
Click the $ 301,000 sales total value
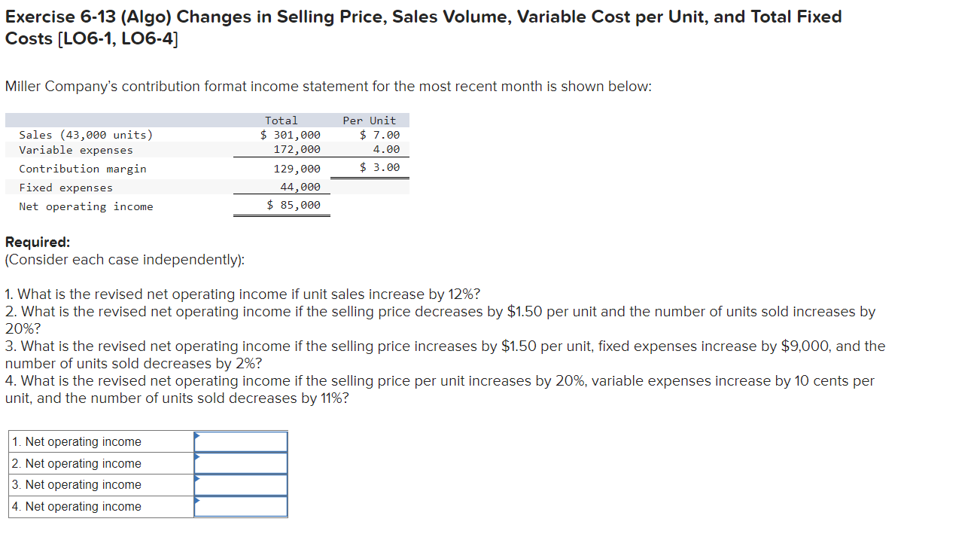click(291, 134)
